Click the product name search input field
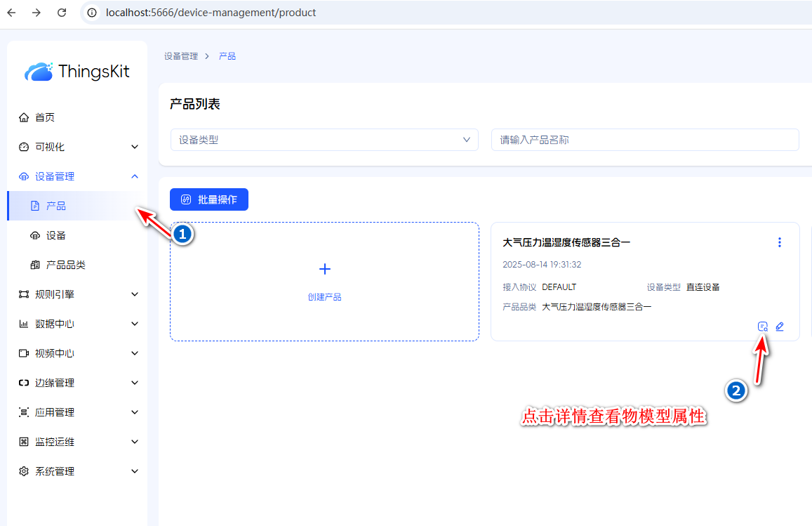Image resolution: width=812 pixels, height=526 pixels. (x=645, y=140)
